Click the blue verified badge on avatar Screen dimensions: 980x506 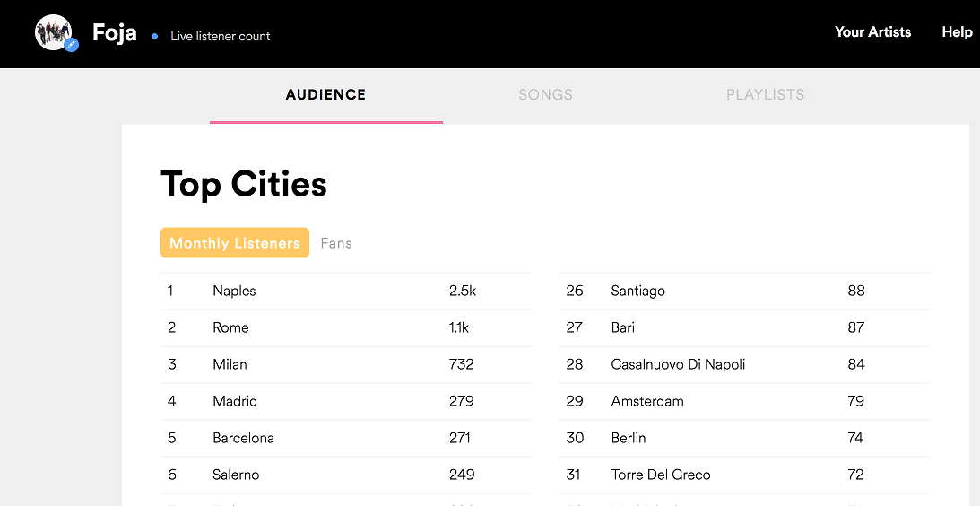click(72, 45)
